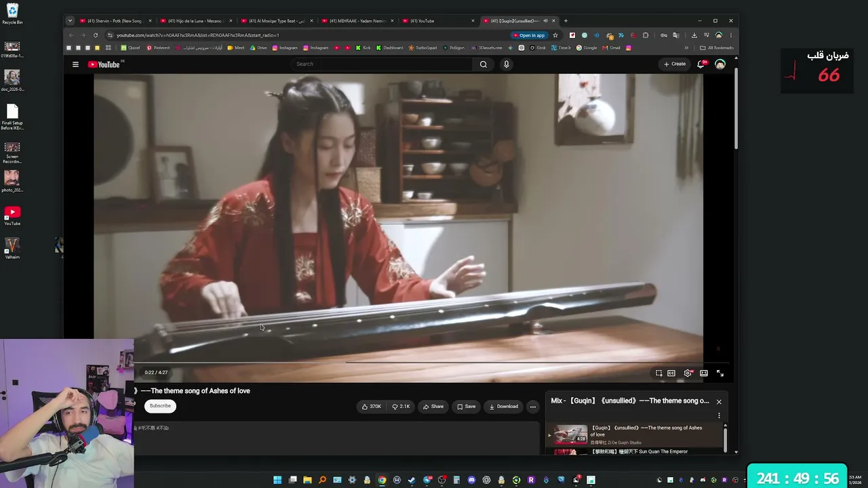Select the Recycle Bin desktop icon

(x=12, y=14)
